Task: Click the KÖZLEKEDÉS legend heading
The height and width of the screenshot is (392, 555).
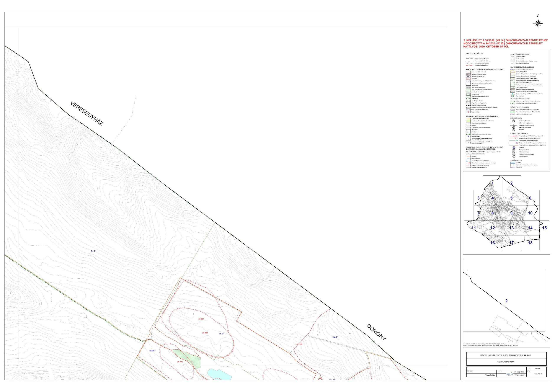Action: (x=516, y=118)
